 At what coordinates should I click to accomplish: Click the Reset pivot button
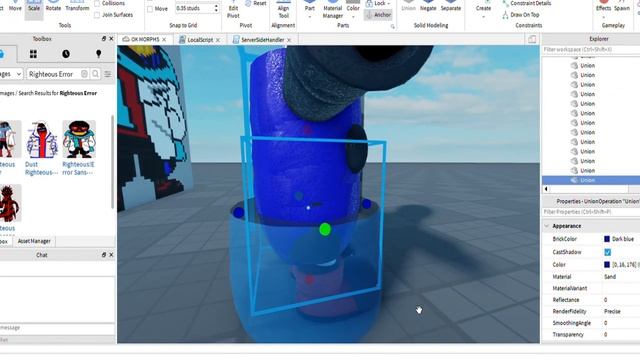[x=256, y=3]
